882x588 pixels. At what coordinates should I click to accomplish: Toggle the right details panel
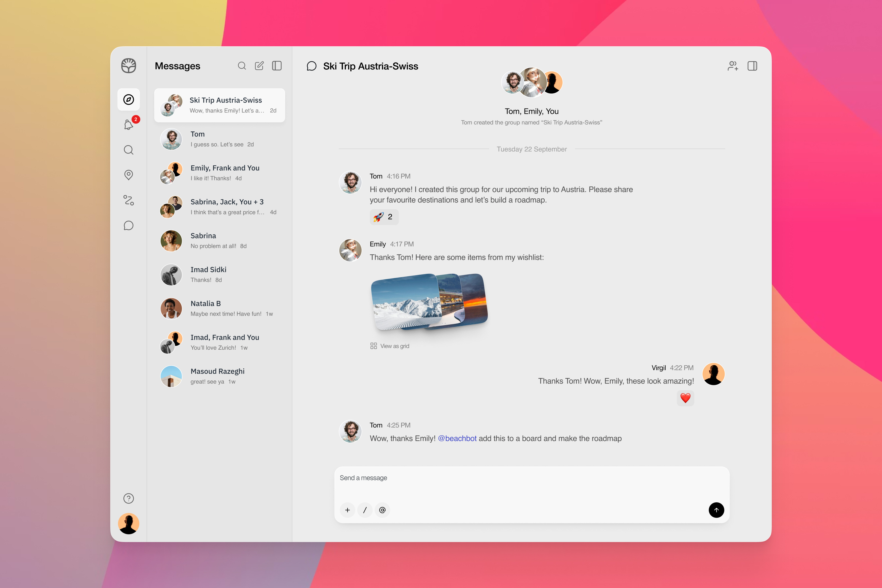[x=752, y=66]
